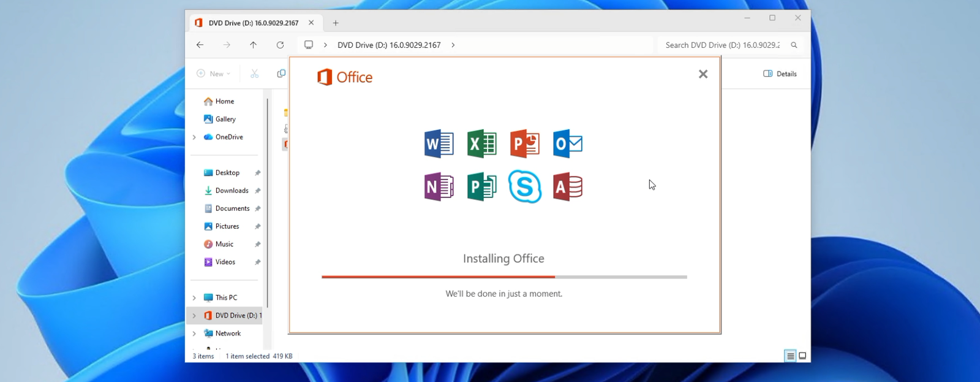This screenshot has height=382, width=980.
Task: Click the pin icon next to Music
Action: [257, 244]
